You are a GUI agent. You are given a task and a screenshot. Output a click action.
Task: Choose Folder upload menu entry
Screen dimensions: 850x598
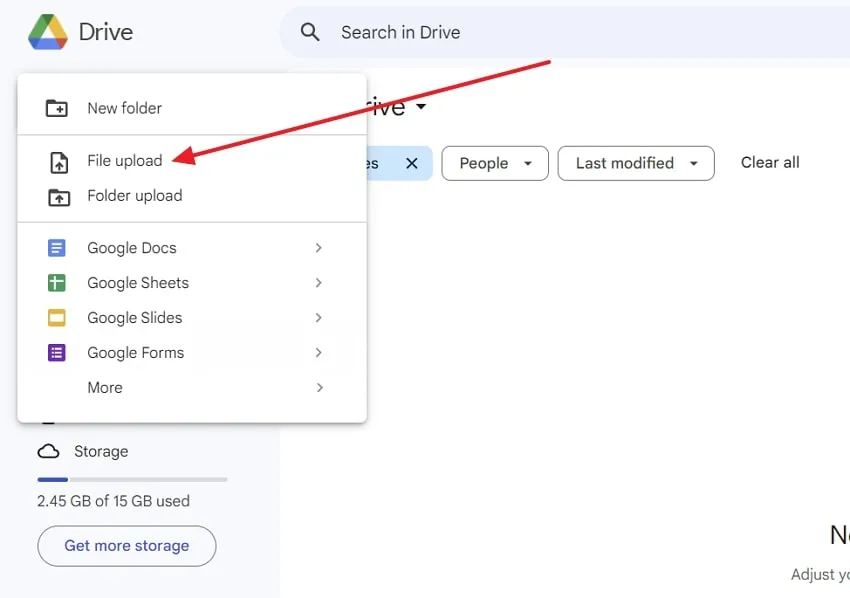point(192,196)
